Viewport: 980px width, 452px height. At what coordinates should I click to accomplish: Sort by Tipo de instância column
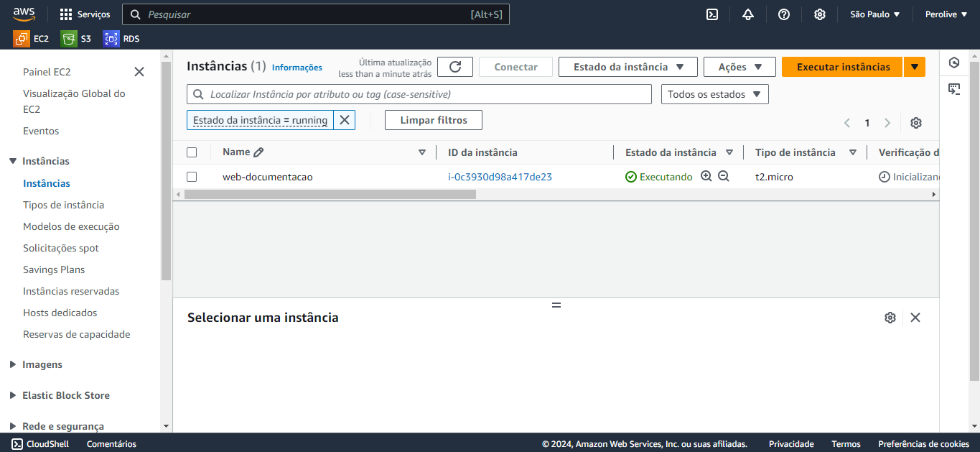(853, 152)
